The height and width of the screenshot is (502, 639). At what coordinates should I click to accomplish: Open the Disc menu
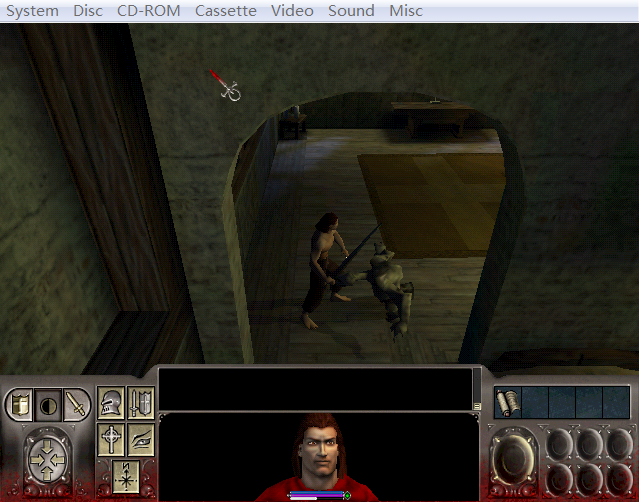pos(88,11)
